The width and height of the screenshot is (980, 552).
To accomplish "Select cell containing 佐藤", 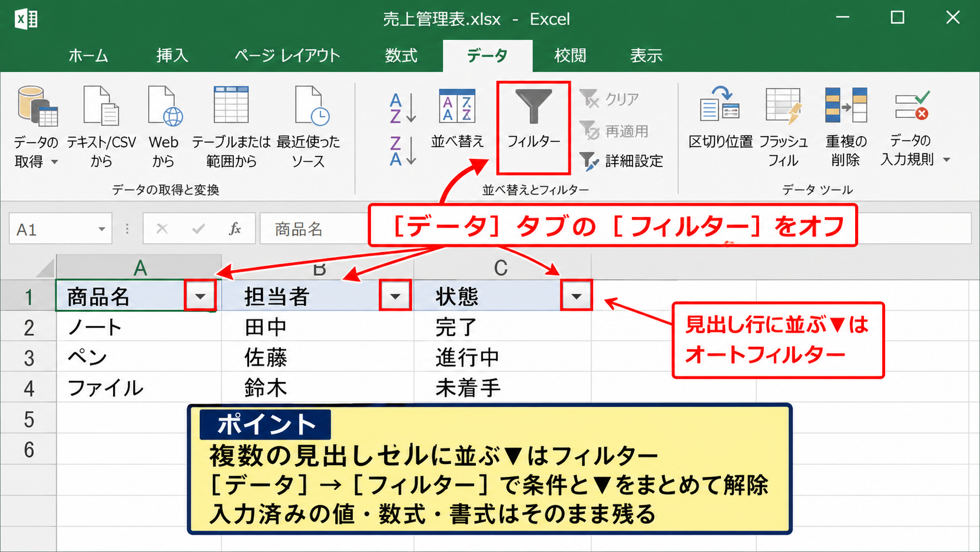I will tap(318, 357).
